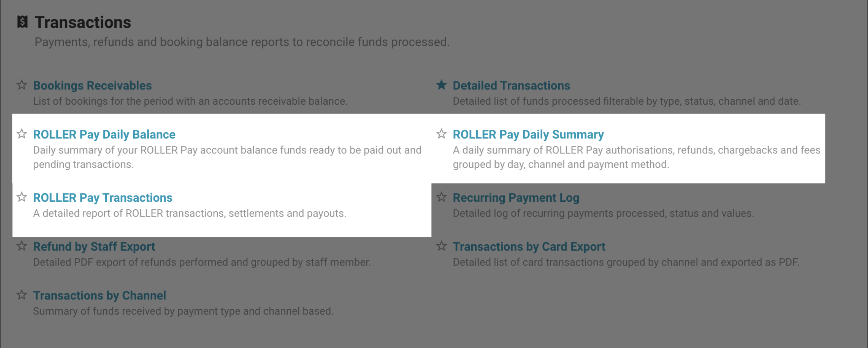Favorite the Transactions by Channel report
Screen dimensions: 868x348
click(x=22, y=296)
